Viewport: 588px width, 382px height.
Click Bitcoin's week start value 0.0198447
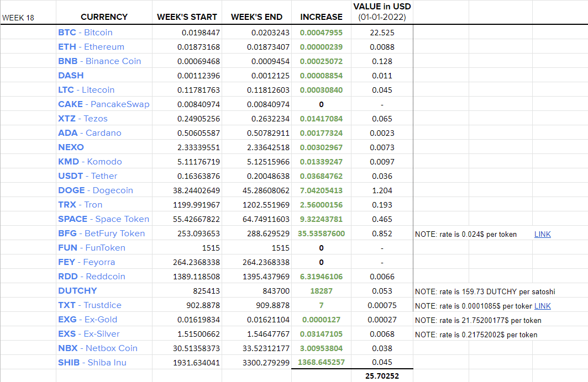click(201, 33)
